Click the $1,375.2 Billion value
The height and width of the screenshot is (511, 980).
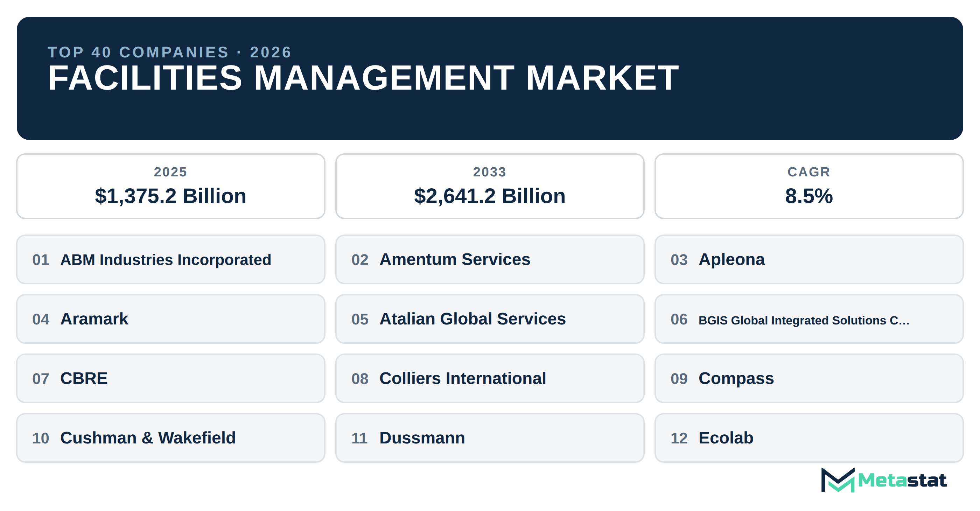point(170,196)
